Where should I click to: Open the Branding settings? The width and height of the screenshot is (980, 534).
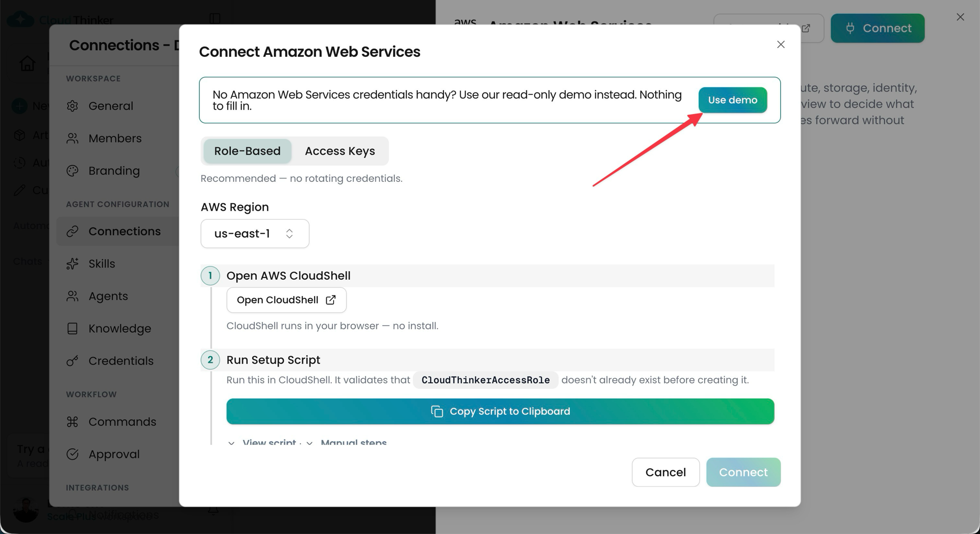[x=114, y=170]
